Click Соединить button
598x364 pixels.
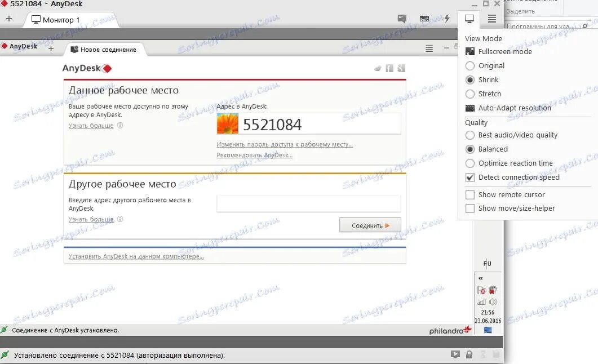(x=370, y=225)
